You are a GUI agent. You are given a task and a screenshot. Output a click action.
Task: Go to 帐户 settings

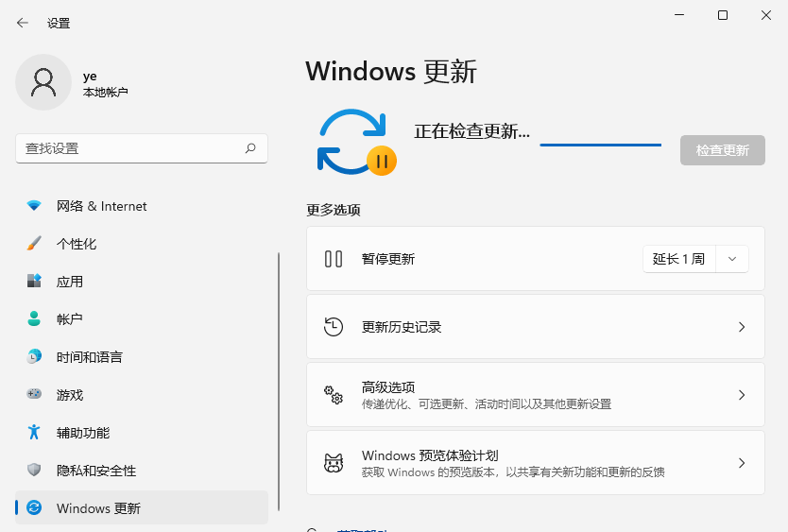142,319
